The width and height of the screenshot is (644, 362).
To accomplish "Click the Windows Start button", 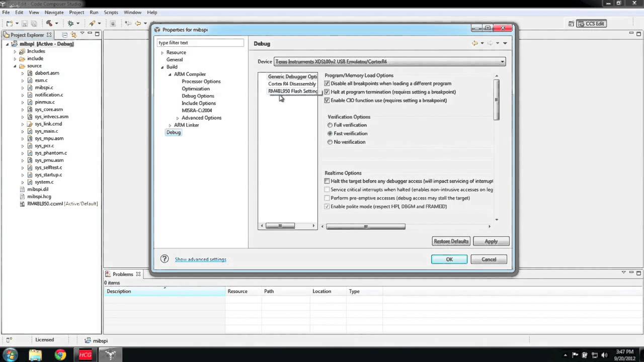I will (10, 355).
